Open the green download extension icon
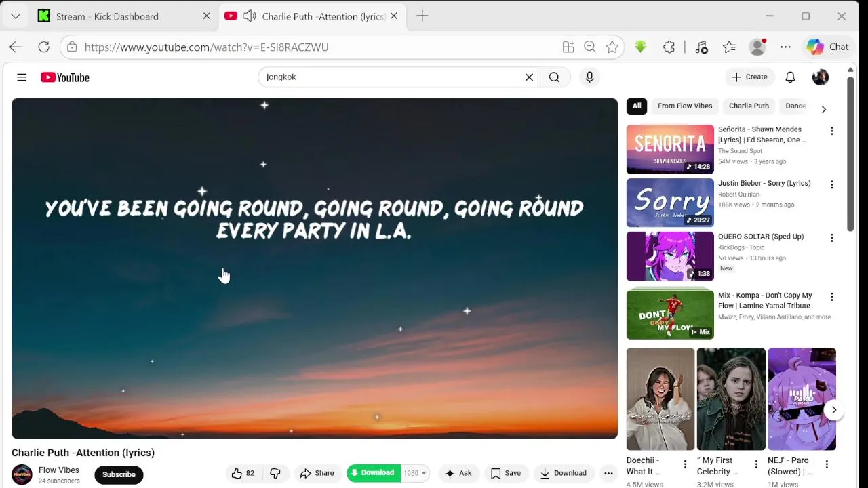 point(640,47)
